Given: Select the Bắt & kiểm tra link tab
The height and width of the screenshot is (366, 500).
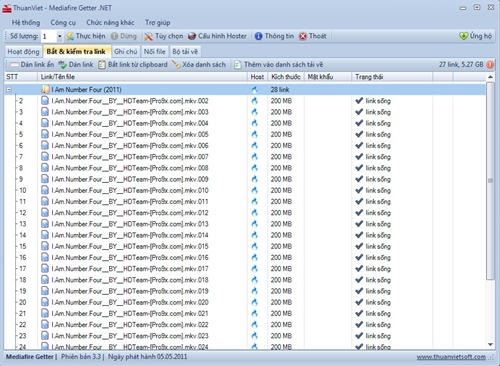Looking at the screenshot, I should (76, 51).
